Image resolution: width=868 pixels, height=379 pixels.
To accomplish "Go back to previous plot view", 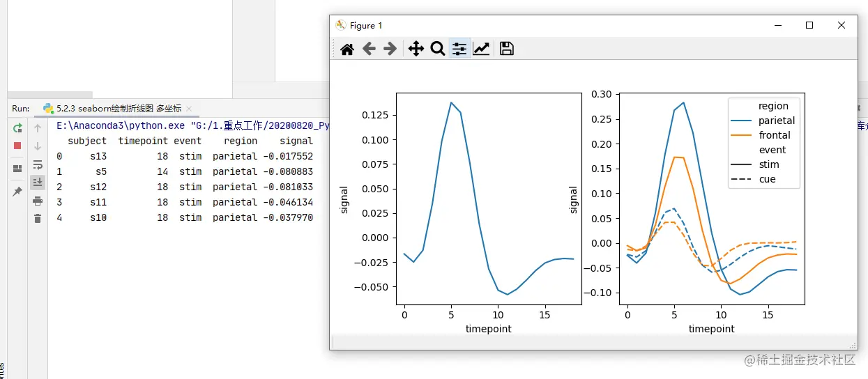I will pos(369,49).
